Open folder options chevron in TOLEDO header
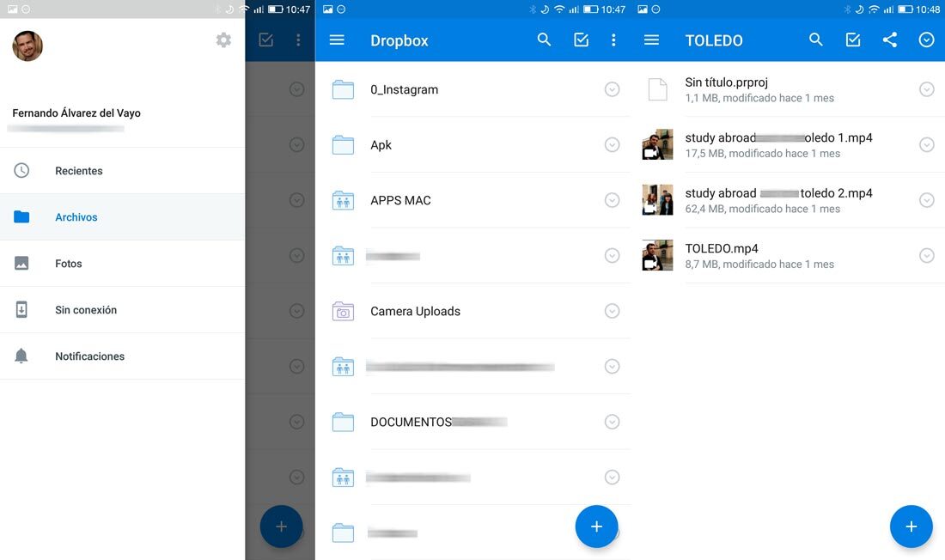Screen dimensions: 945x560 926,40
